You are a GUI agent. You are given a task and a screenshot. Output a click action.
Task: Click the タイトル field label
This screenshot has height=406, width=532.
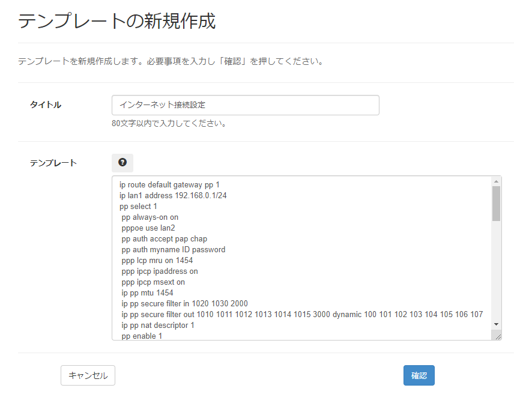coord(46,105)
